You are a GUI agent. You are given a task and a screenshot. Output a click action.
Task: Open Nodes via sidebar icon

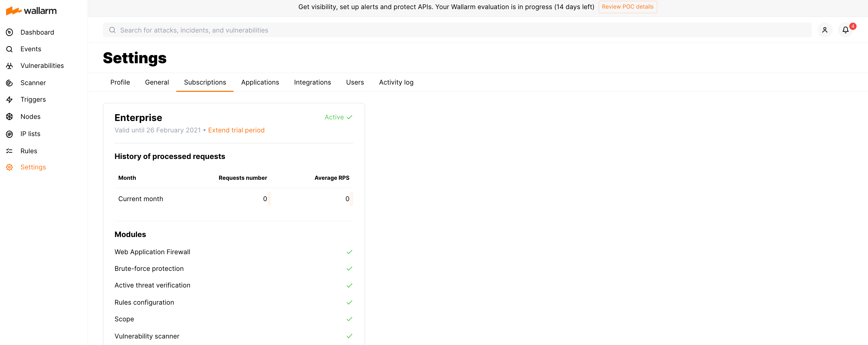pos(9,117)
